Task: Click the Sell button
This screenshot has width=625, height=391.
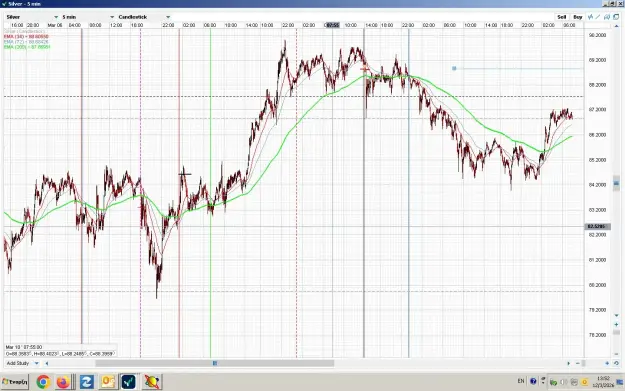Action: point(562,17)
